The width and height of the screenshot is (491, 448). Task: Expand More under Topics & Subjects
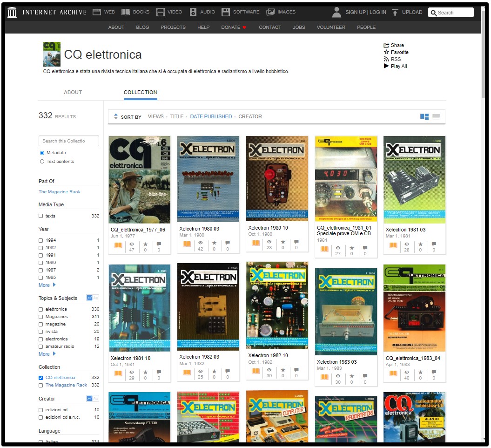coord(47,354)
